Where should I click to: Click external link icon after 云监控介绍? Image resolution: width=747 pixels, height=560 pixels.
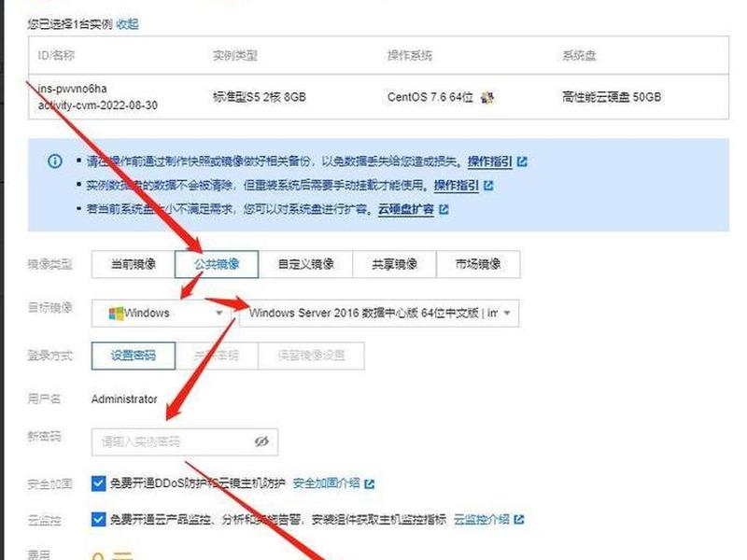point(519,520)
